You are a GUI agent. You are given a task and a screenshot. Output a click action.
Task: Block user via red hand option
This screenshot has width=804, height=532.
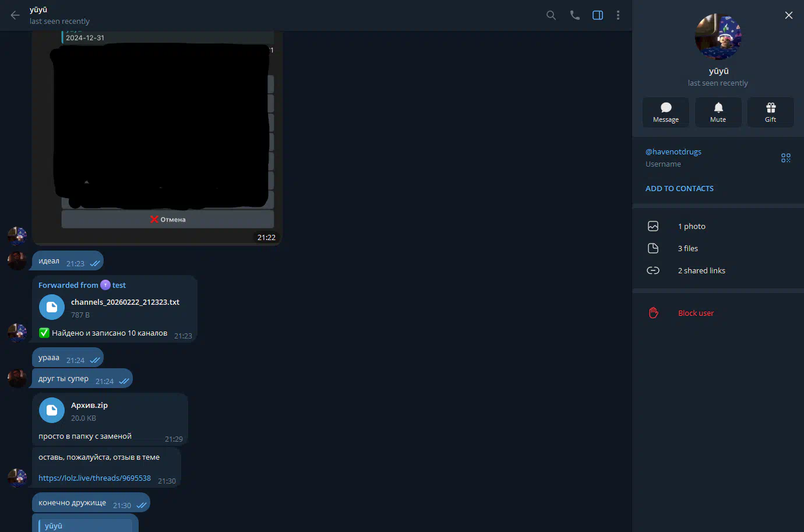(695, 313)
